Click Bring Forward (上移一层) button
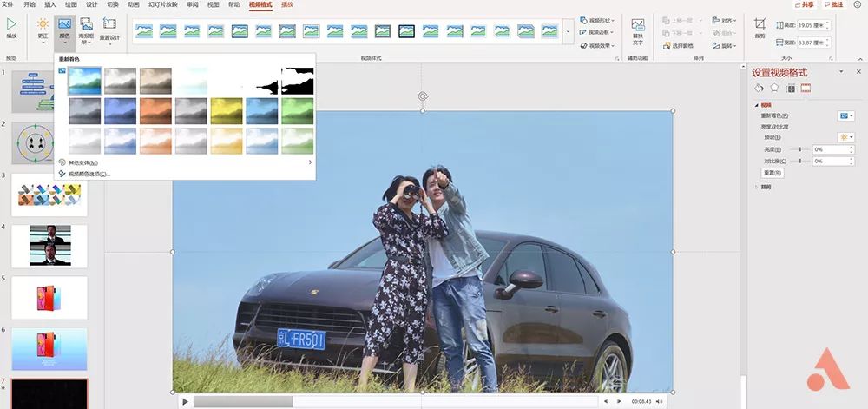Image resolution: width=868 pixels, height=409 pixels. pyautogui.click(x=682, y=21)
